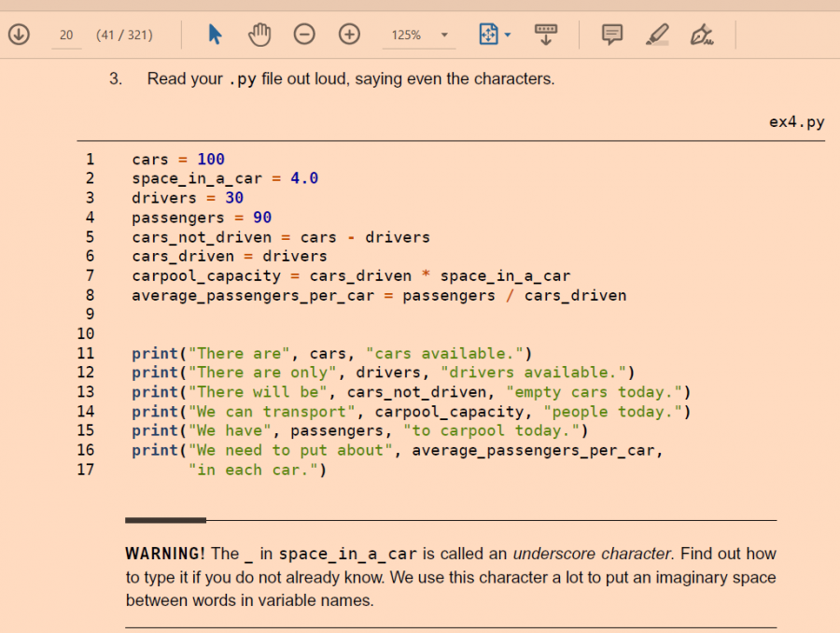Expand the fit page options arrow
Viewport: 840px width, 633px height.
coord(508,35)
